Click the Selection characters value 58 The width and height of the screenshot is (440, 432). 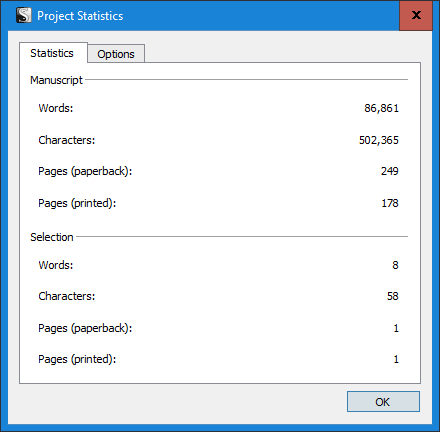click(393, 296)
